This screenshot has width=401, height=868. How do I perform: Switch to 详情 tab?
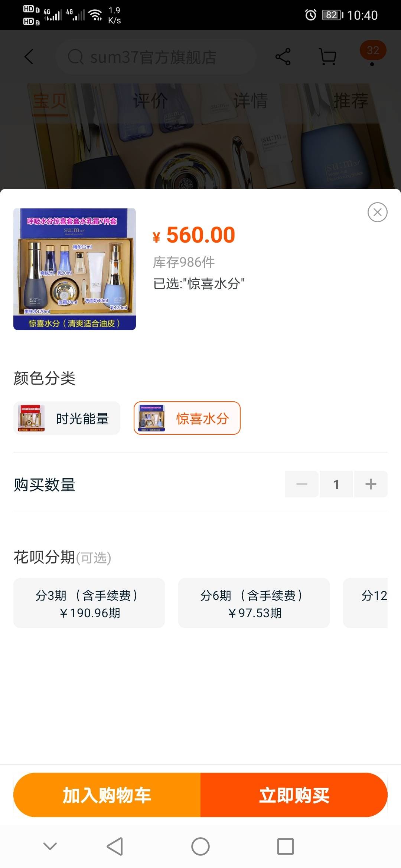pyautogui.click(x=250, y=101)
